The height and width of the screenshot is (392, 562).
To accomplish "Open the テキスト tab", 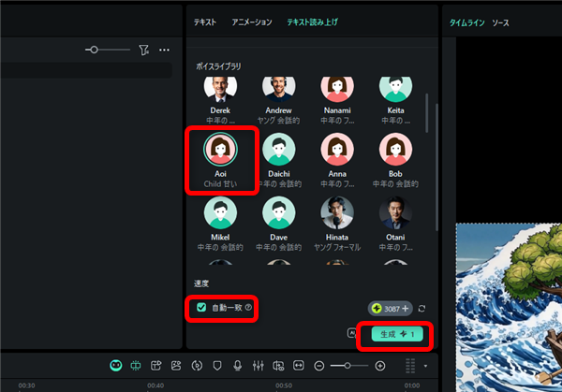I will [x=206, y=22].
